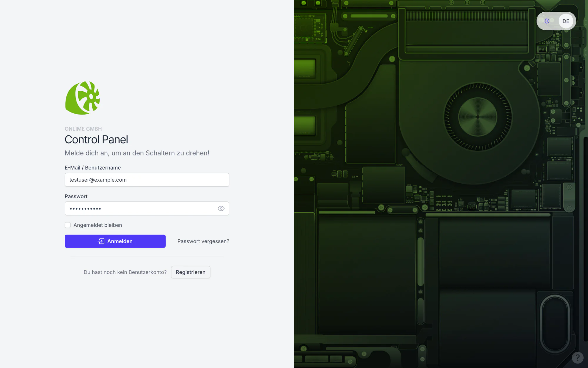Click the 'Du hast noch kein Benutzerkonto?' text
This screenshot has width=588, height=368.
pos(125,272)
